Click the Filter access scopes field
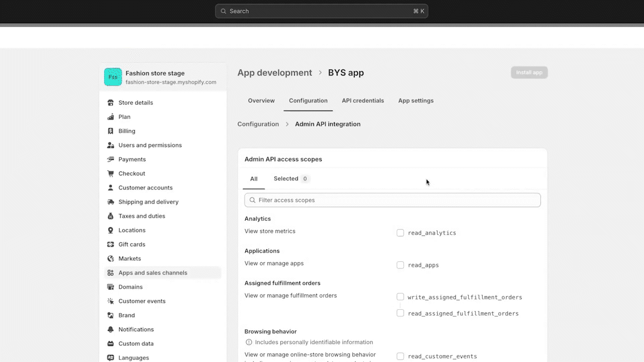Screen dimensions: 644x362 point(392,200)
